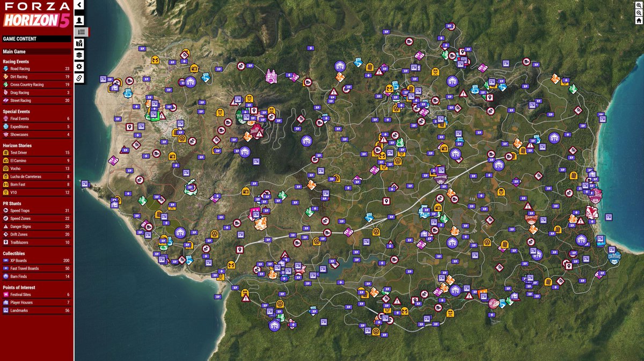Toggle Landmarks markers

pos(36,311)
